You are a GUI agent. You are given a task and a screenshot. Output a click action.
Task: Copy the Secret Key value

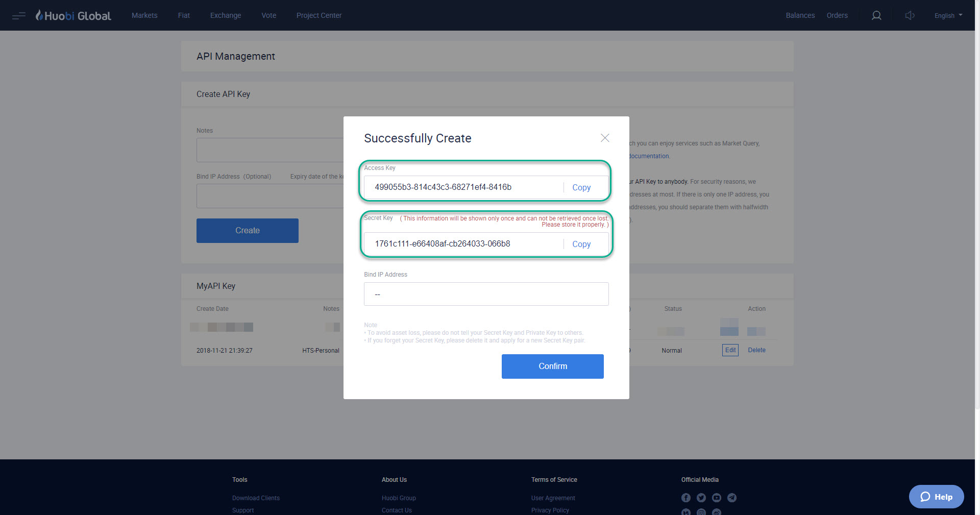(x=581, y=244)
